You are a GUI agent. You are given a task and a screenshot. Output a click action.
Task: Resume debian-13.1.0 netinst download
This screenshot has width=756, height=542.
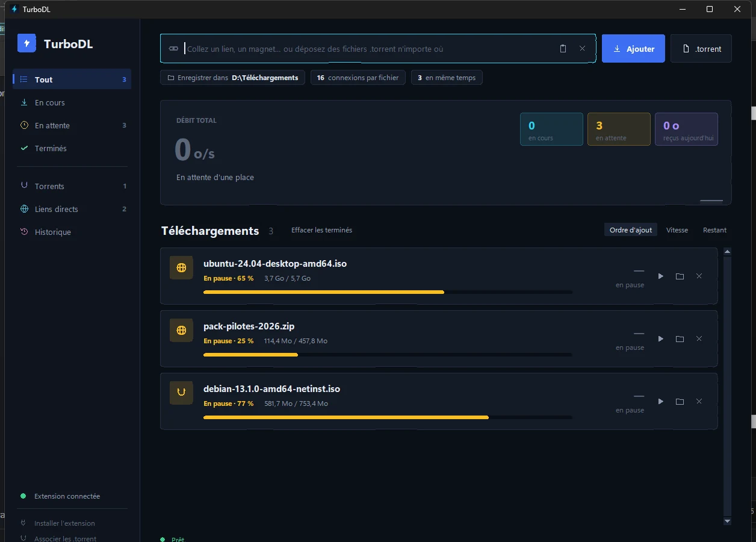[661, 401]
